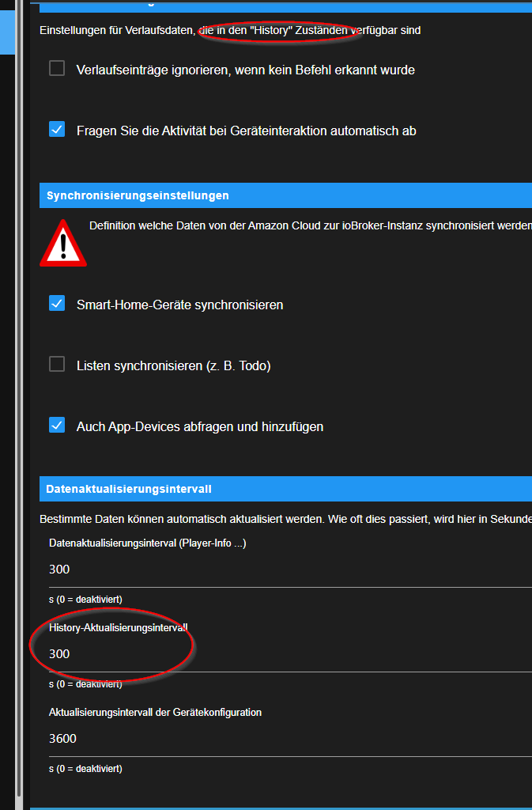Screen dimensions: 532x810
Task: Click the 'Datenaktualisierungsinterval (Player-Info ...)' field label
Action: [148, 543]
